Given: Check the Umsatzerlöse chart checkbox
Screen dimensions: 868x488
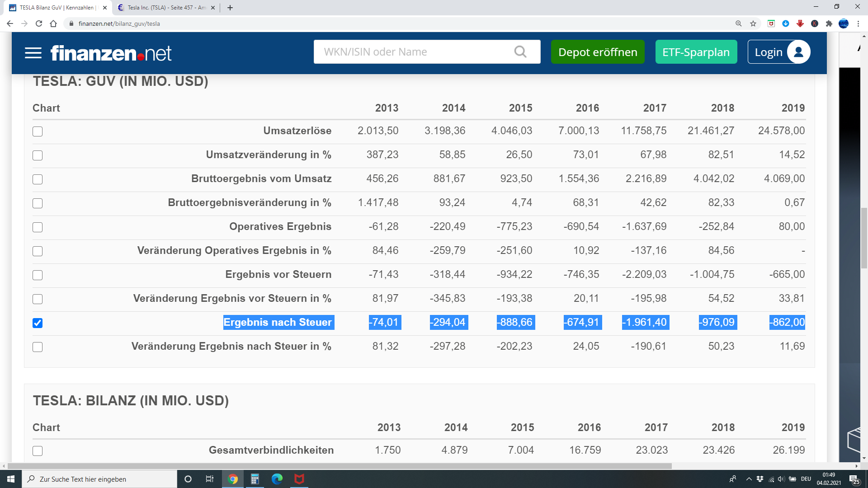Looking at the screenshot, I should 38,131.
